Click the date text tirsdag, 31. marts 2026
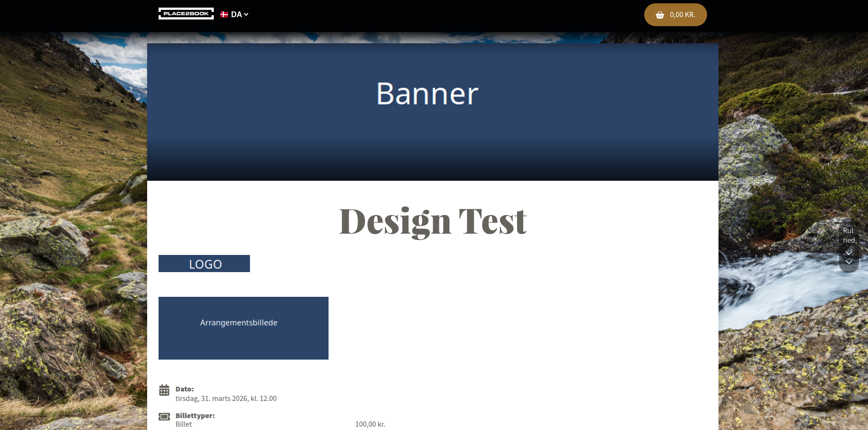The height and width of the screenshot is (430, 868). [x=226, y=399]
